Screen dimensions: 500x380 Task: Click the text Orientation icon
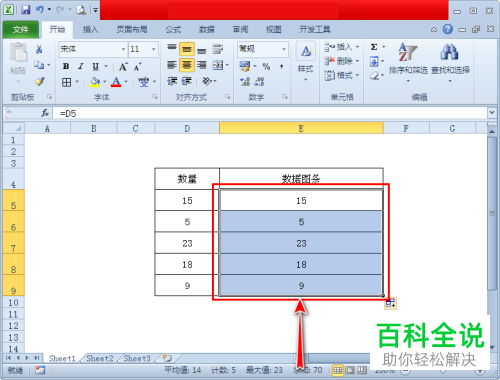pos(207,81)
